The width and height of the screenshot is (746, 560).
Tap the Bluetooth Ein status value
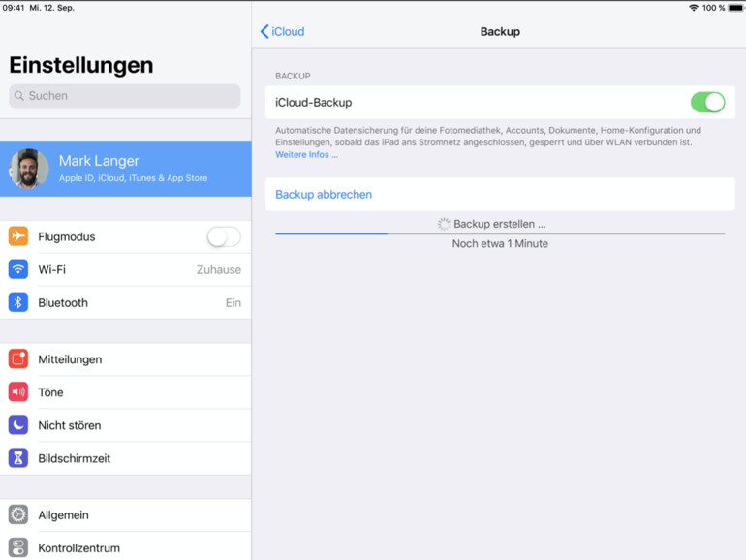coord(233,303)
